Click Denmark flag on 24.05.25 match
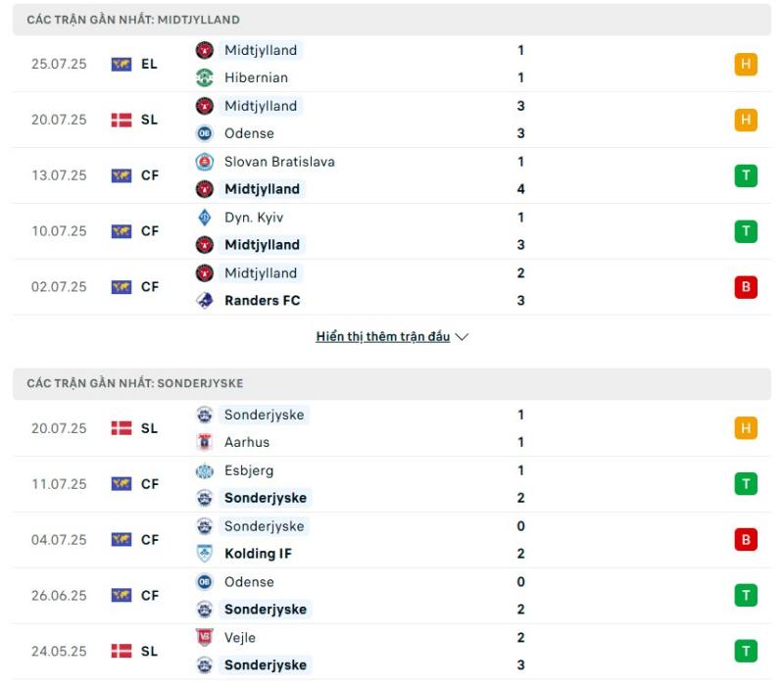Image resolution: width=784 pixels, height=687 pixels. coord(121,651)
